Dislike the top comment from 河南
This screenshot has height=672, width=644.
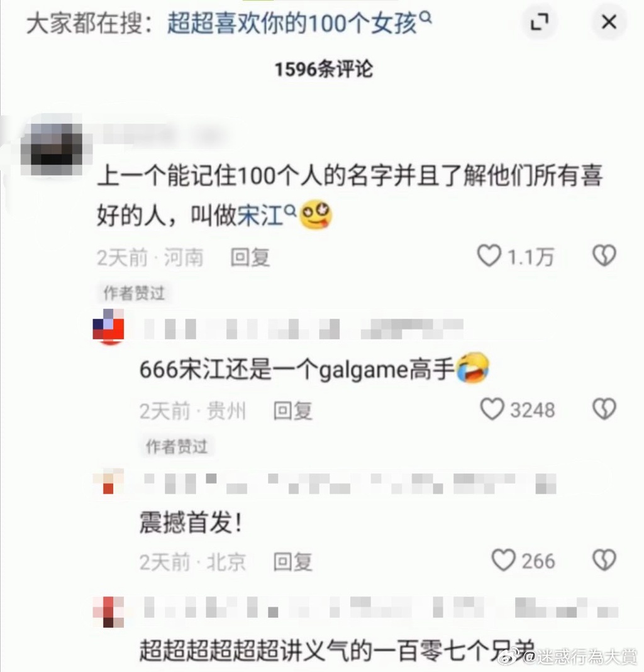tap(604, 256)
